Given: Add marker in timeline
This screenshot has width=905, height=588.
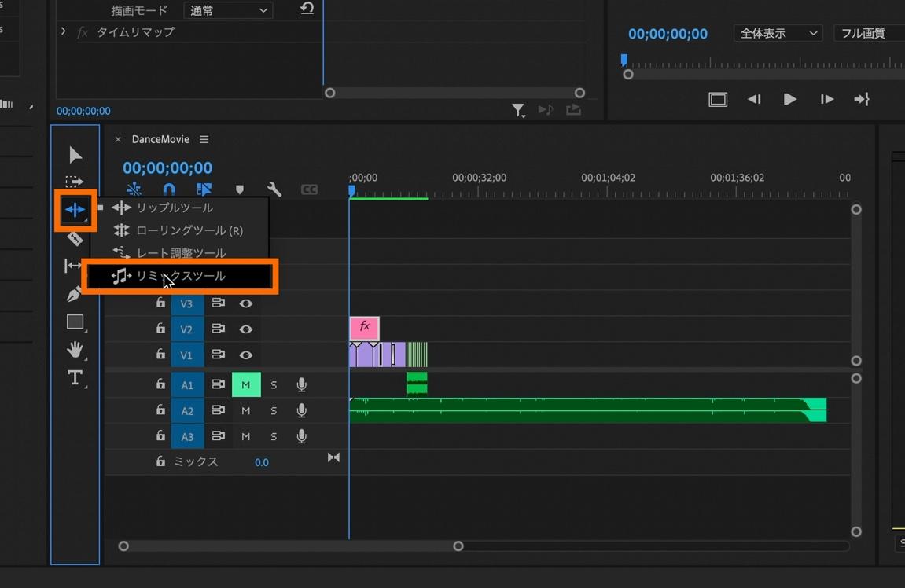Looking at the screenshot, I should [x=240, y=189].
